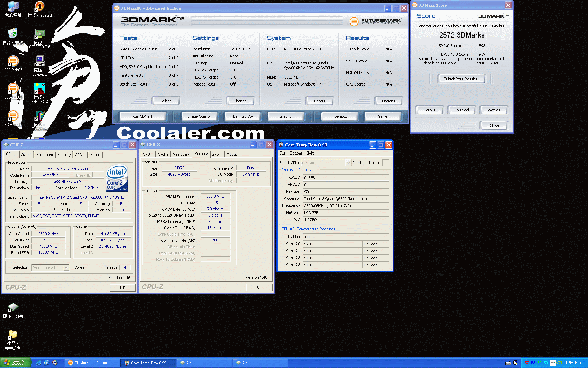Click the system clock in taskbar
This screenshot has width=588, height=368.
(x=574, y=363)
